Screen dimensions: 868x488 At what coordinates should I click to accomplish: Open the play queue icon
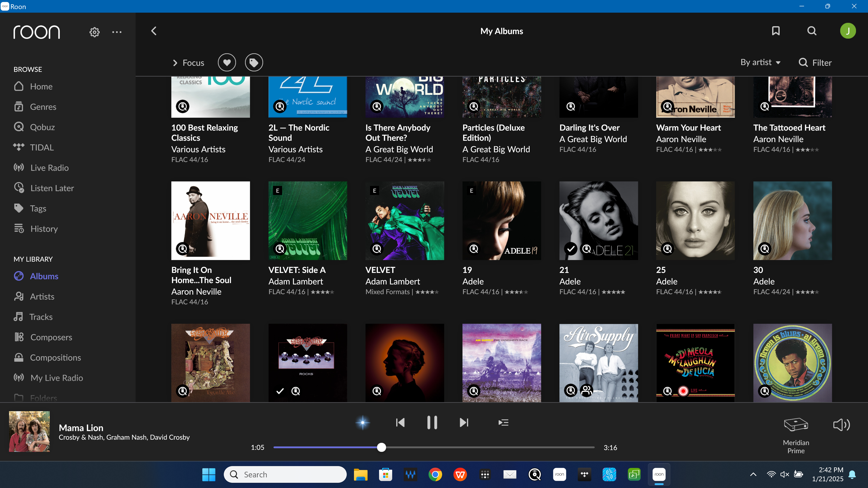click(x=503, y=422)
